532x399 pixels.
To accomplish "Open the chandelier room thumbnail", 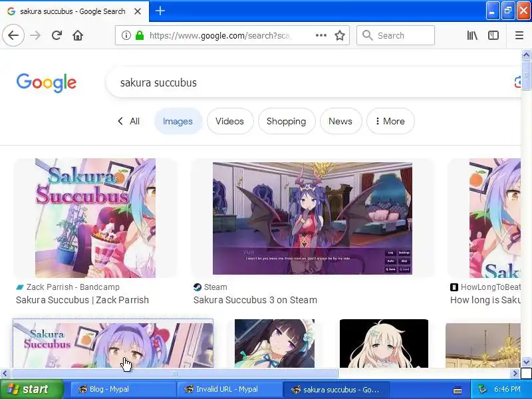I will click(483, 345).
